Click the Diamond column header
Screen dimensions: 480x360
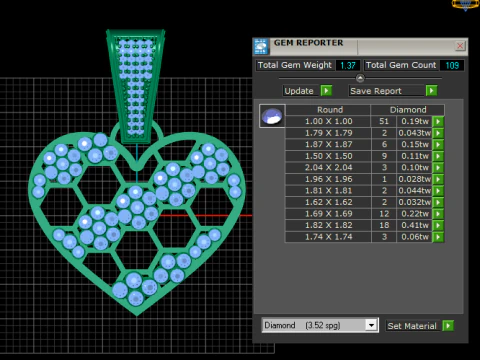(408, 110)
